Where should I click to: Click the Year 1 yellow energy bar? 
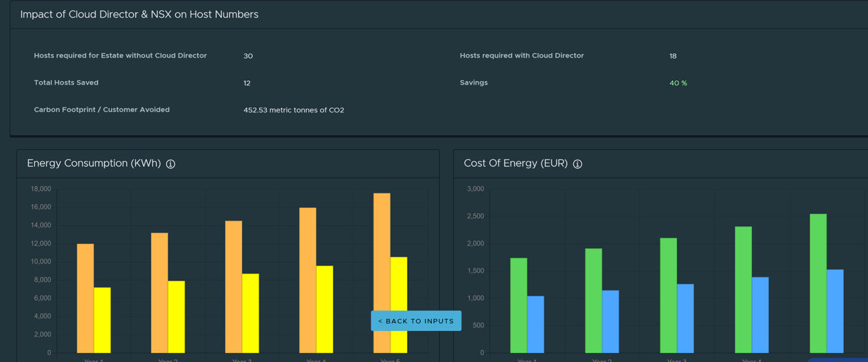[x=103, y=320]
